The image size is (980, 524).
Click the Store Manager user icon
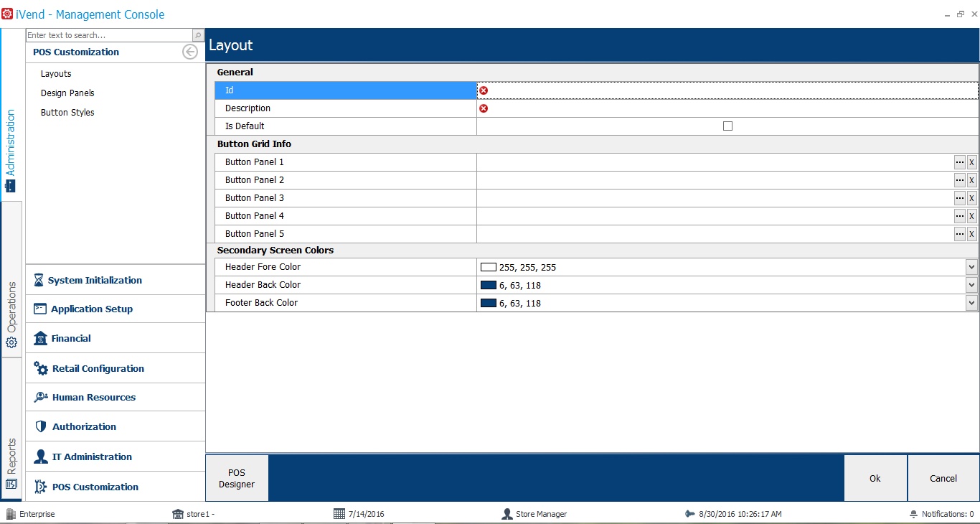click(x=507, y=514)
